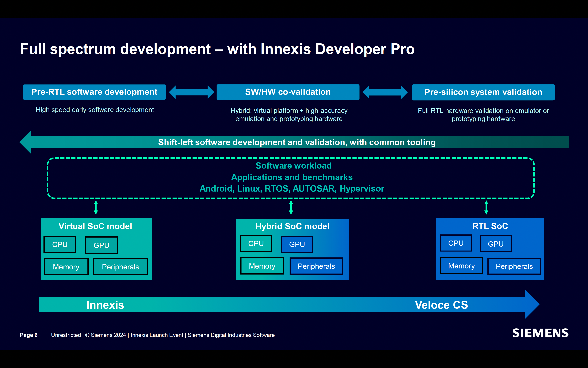The image size is (588, 368).
Task: Click the Pre-RTL software development box
Action: 94,92
